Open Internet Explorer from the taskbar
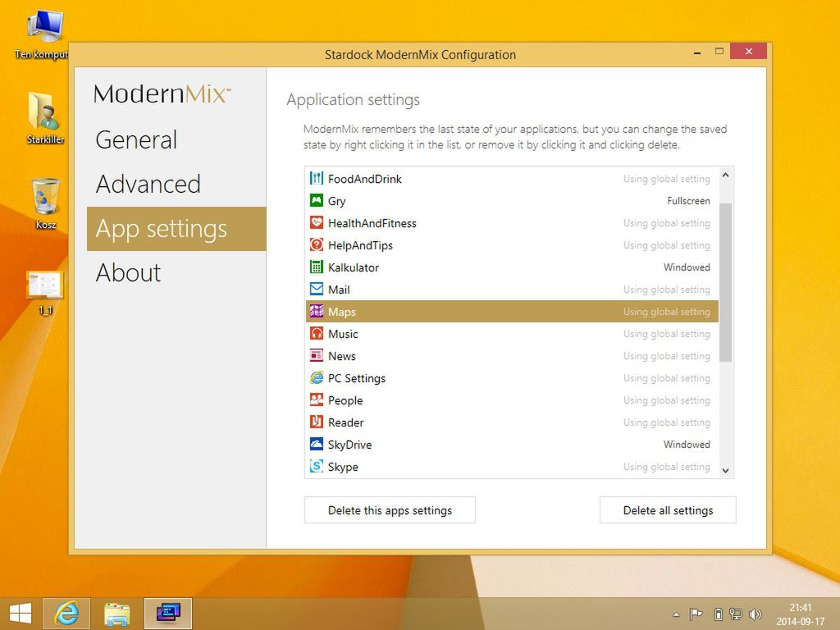Viewport: 840px width, 630px height. click(66, 614)
